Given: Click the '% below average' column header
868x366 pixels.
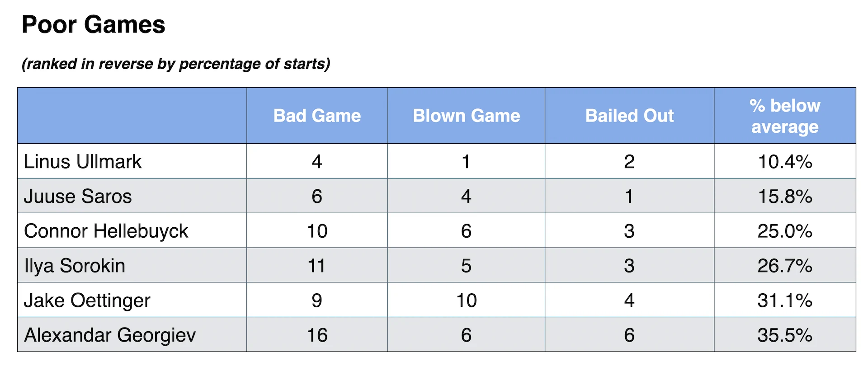Looking at the screenshot, I should 785,116.
